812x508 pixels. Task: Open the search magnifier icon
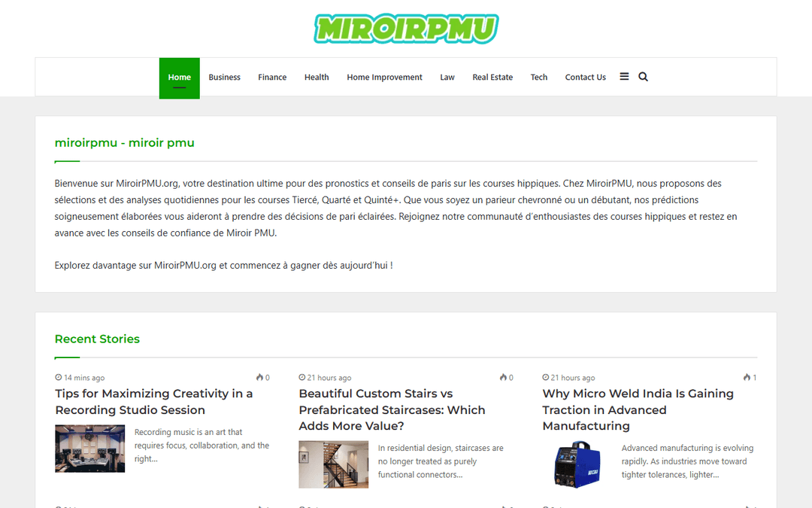click(x=643, y=77)
